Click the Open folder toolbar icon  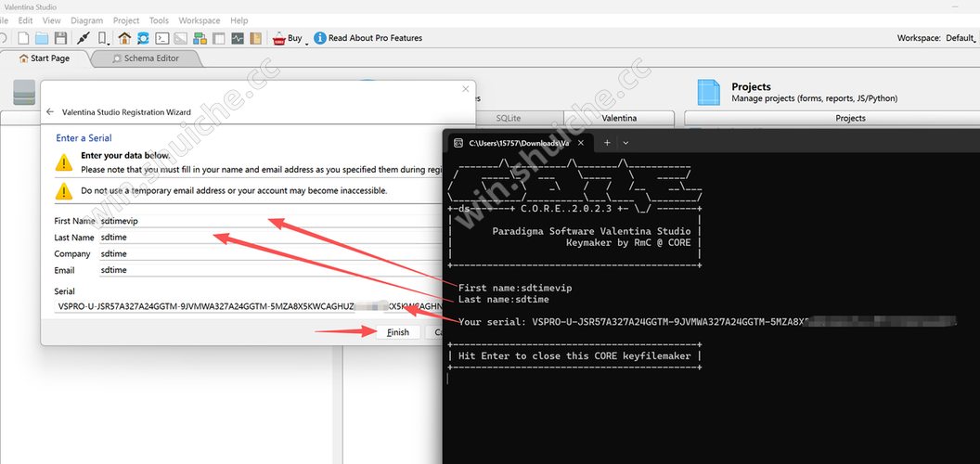click(41, 38)
